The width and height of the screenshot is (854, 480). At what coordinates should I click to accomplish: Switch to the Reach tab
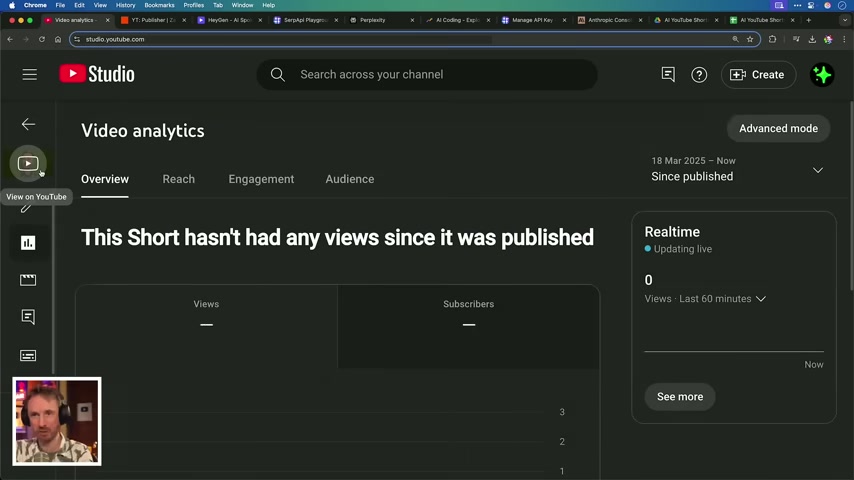[178, 179]
